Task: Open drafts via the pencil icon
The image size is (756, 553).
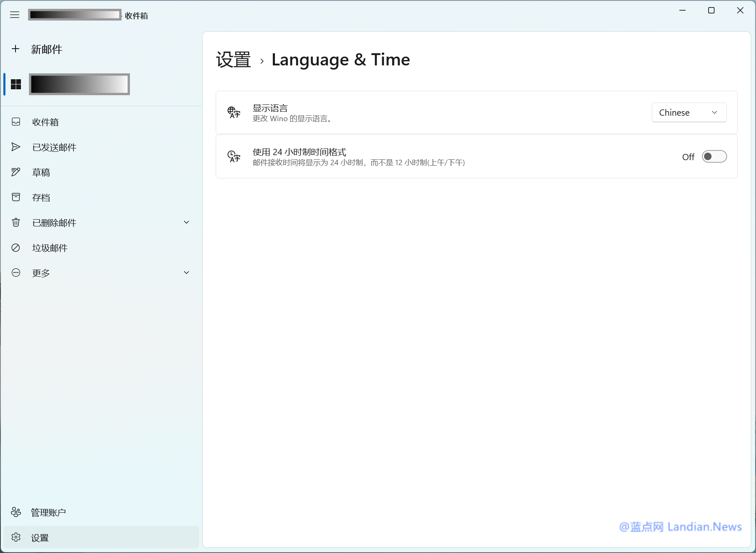Action: click(16, 172)
